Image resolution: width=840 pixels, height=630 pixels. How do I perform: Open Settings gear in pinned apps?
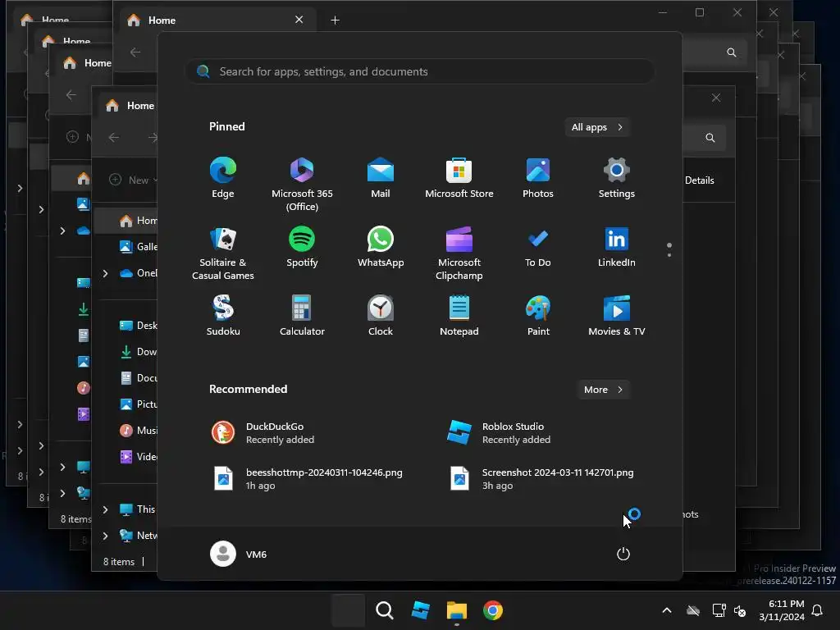tap(617, 178)
